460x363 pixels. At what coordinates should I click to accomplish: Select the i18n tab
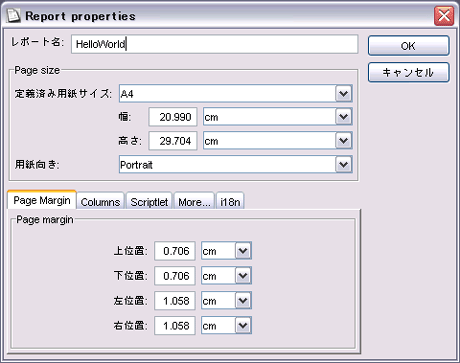tap(230, 202)
